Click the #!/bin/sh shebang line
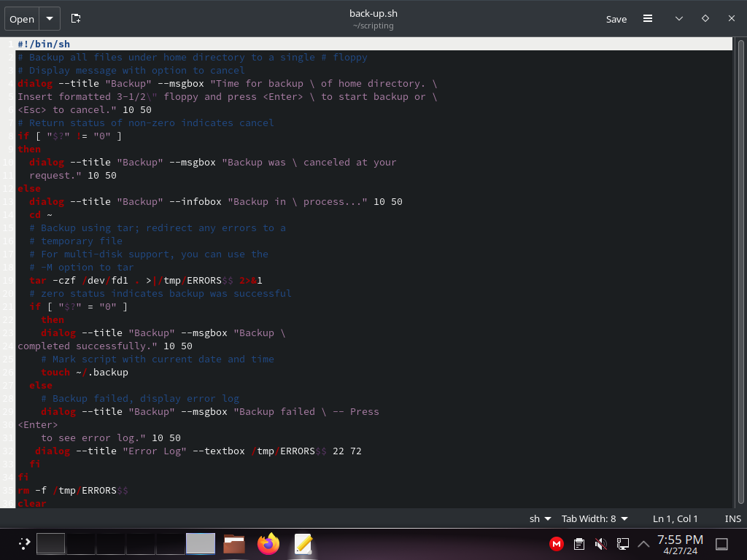The height and width of the screenshot is (560, 747). click(44, 44)
